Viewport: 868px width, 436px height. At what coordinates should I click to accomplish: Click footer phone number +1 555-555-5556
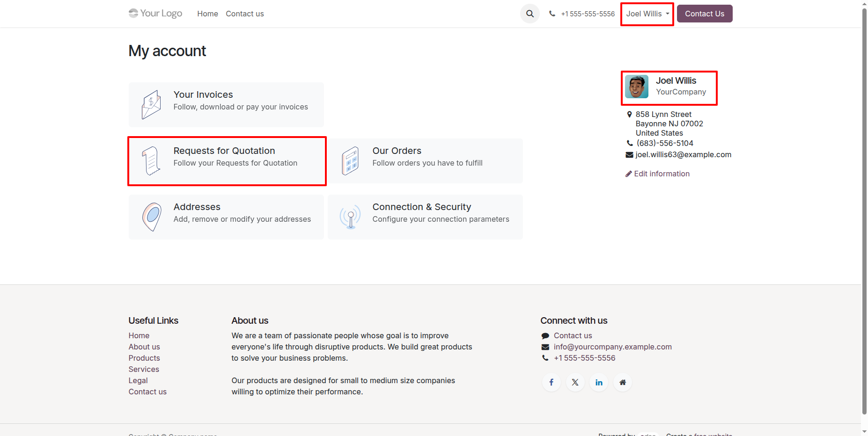point(585,358)
